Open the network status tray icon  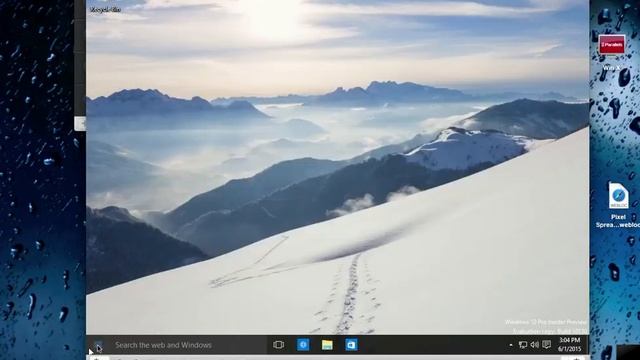[523, 345]
